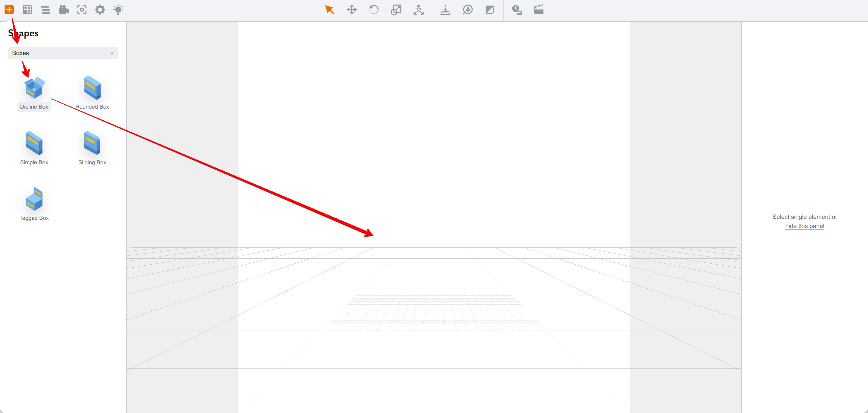
Task: Open the gear settings panel
Action: pyautogui.click(x=100, y=9)
